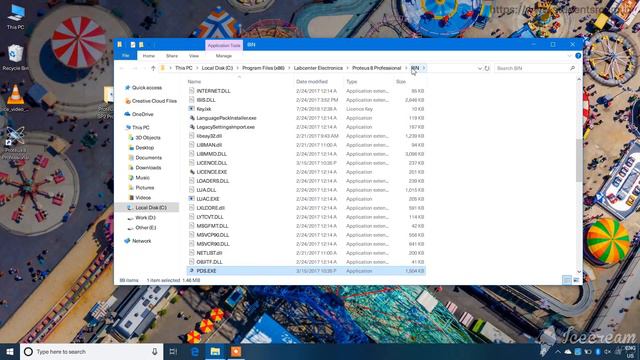This screenshot has height=360, width=640.
Task: Navigate to Local Disk (C:) in the address bar
Action: 217,68
